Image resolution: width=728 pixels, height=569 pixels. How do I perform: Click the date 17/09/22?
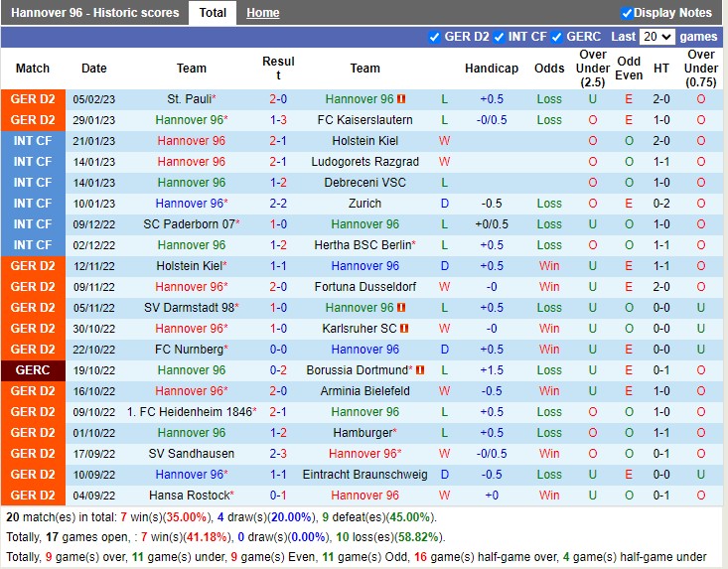point(93,454)
